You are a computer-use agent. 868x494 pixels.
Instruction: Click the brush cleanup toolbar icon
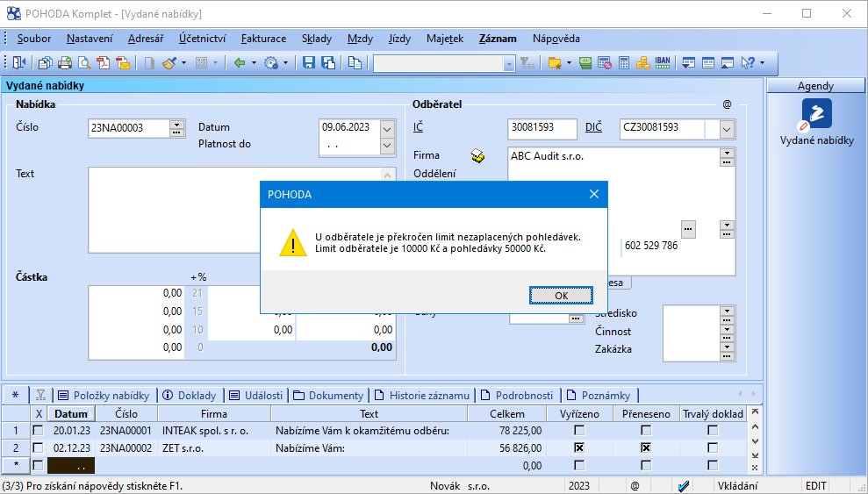(169, 63)
